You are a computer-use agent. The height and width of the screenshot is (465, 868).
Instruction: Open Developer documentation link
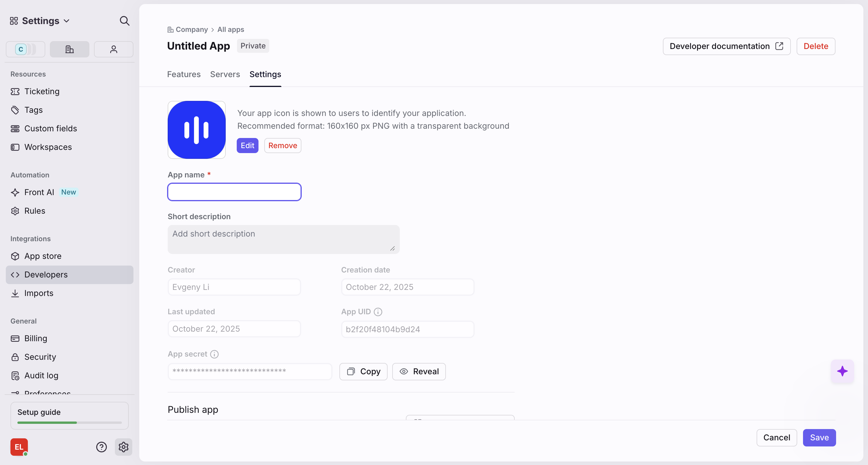[x=726, y=46]
